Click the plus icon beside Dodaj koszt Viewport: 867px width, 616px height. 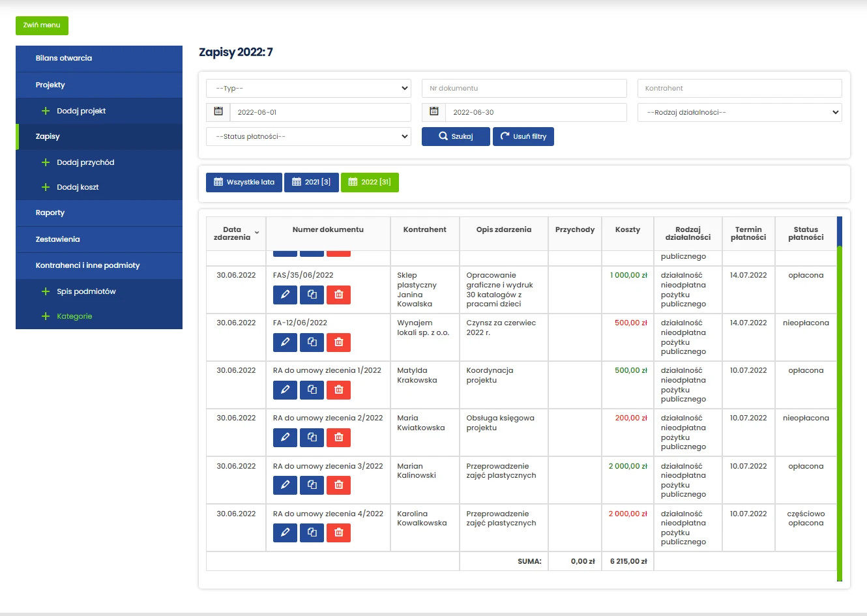(46, 187)
